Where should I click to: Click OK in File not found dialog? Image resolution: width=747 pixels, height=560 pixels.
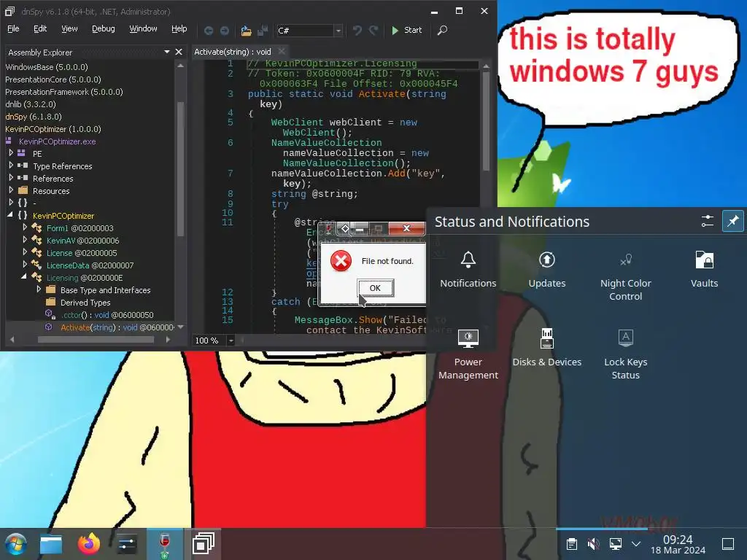coord(376,288)
